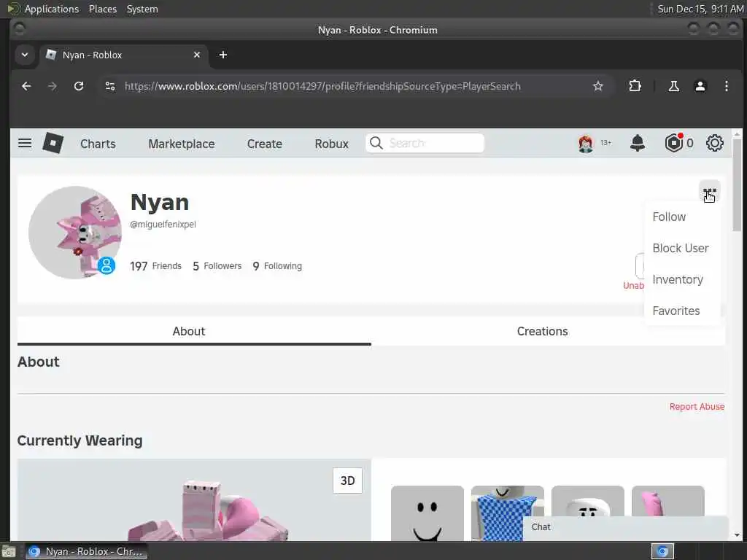Open the System menu in top panel
The height and width of the screenshot is (560, 747).
(x=142, y=9)
